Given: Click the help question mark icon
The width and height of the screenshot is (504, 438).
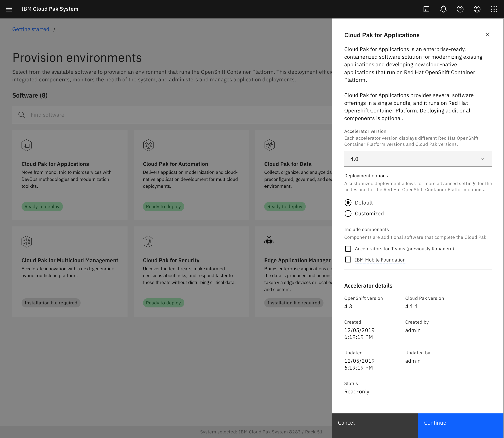Looking at the screenshot, I should coord(460,9).
